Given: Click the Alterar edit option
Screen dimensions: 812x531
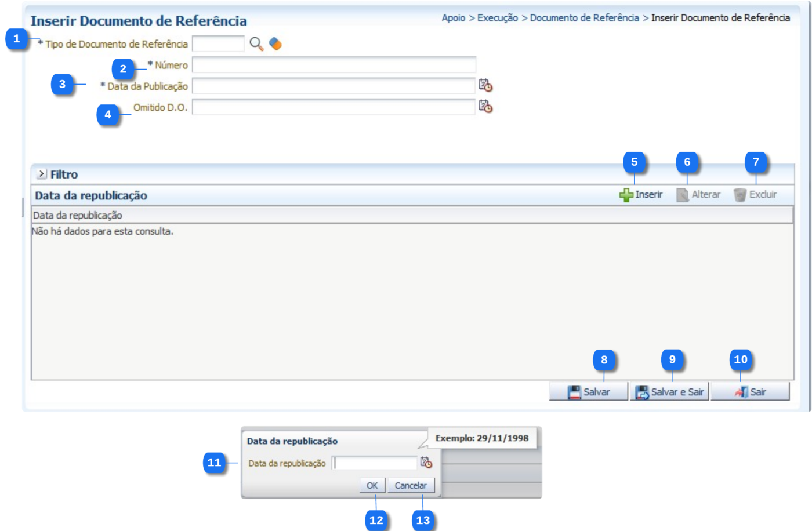Looking at the screenshot, I should tap(698, 195).
